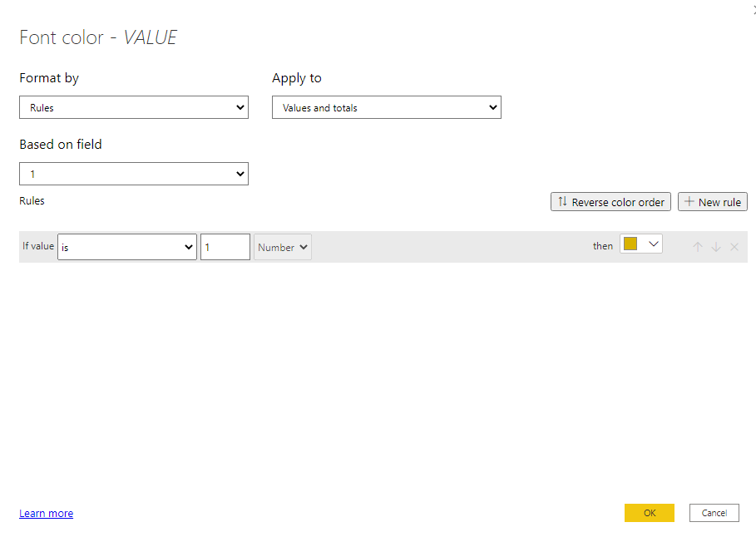Move rule down with arrow icon
The height and width of the screenshot is (537, 756).
click(x=716, y=247)
